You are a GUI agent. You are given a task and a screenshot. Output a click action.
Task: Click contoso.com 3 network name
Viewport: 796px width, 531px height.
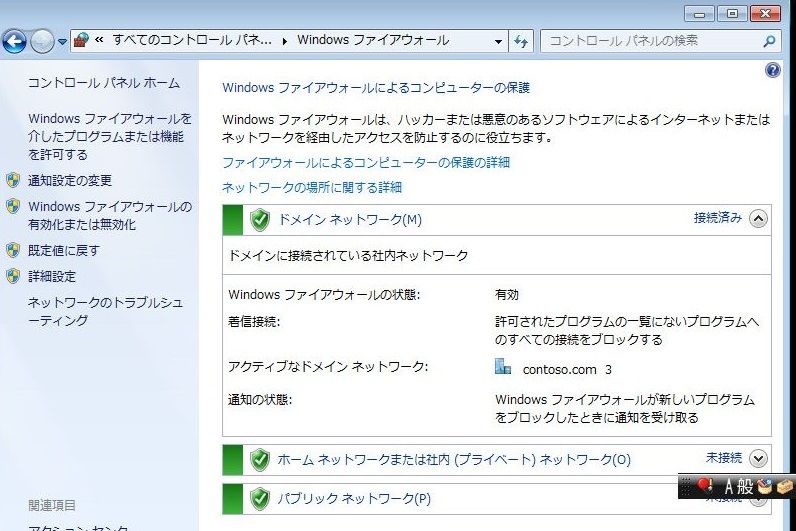pos(567,370)
